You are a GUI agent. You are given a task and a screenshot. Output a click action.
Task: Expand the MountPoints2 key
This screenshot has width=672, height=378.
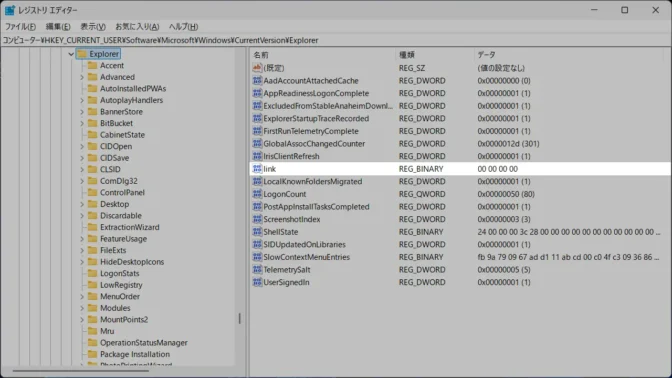coord(82,320)
